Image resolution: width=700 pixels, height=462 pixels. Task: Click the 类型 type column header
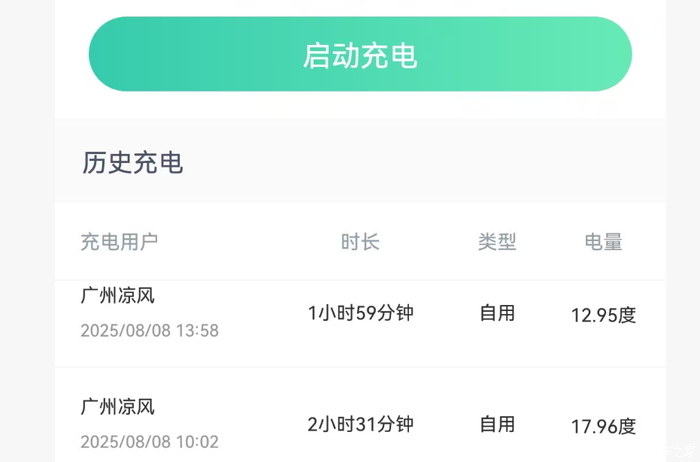point(497,242)
